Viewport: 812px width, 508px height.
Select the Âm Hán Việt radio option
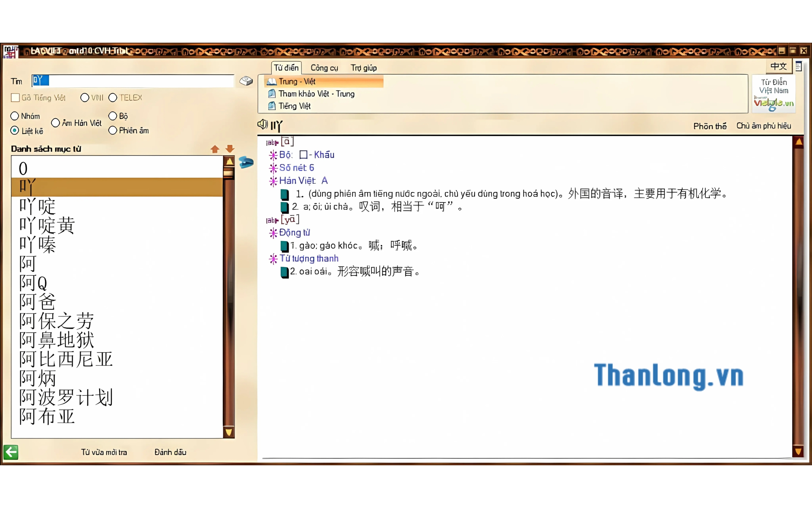(x=56, y=123)
